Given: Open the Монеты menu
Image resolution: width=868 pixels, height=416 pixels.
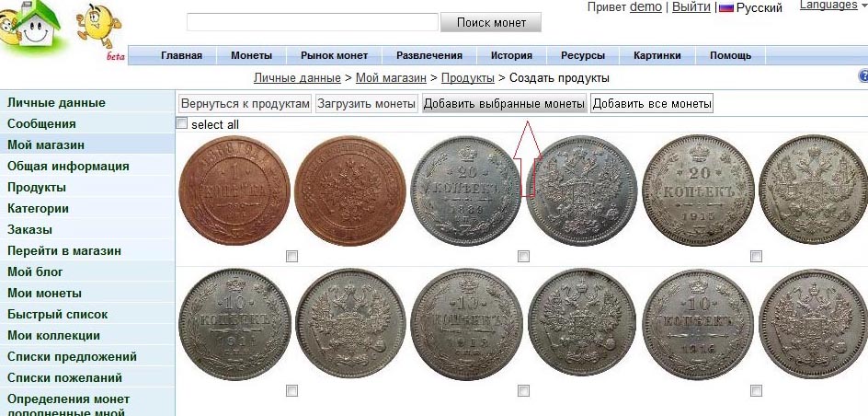Looking at the screenshot, I should 251,55.
